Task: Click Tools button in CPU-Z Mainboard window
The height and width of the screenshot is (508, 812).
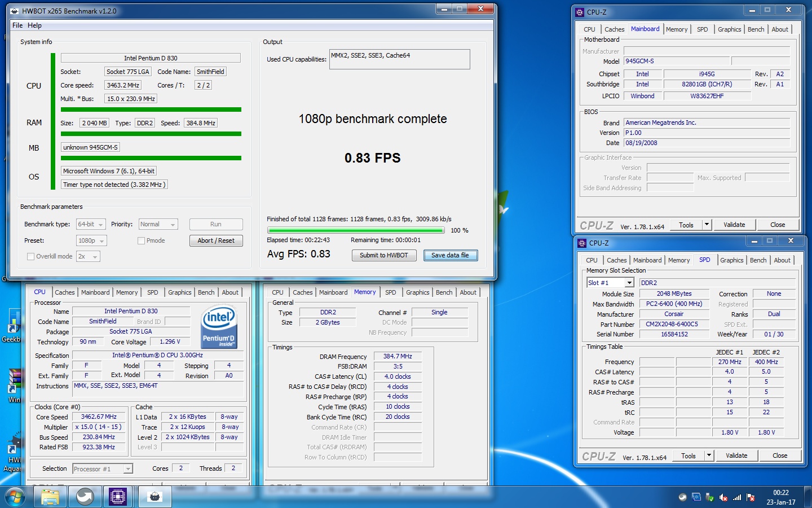Action: [x=686, y=225]
